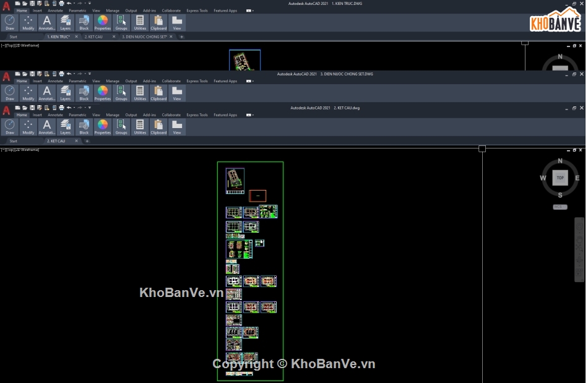
Task: Select Express Tools tab in KET CAU window
Action: coord(197,114)
